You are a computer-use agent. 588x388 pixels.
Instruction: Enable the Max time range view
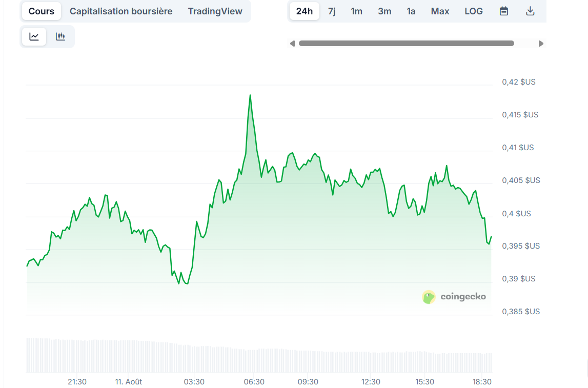[440, 11]
